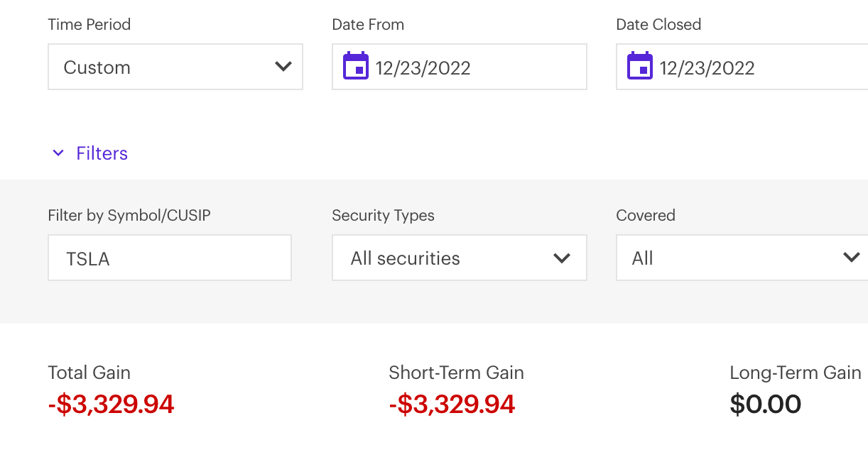Click the Total Gain amount -$3,329.94
868x457 pixels.
111,404
